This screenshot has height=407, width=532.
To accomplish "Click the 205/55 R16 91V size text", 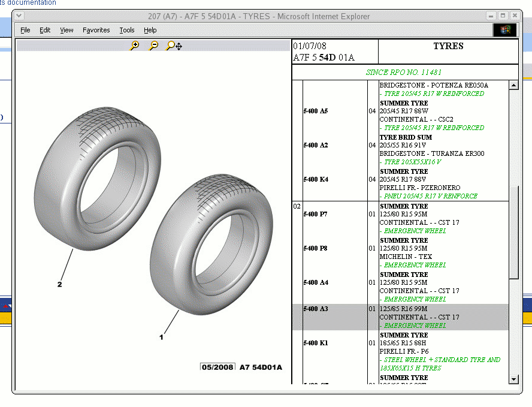I will coord(403,145).
